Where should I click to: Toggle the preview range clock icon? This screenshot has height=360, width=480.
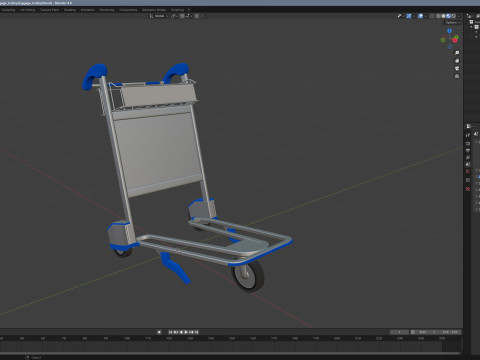point(413,332)
